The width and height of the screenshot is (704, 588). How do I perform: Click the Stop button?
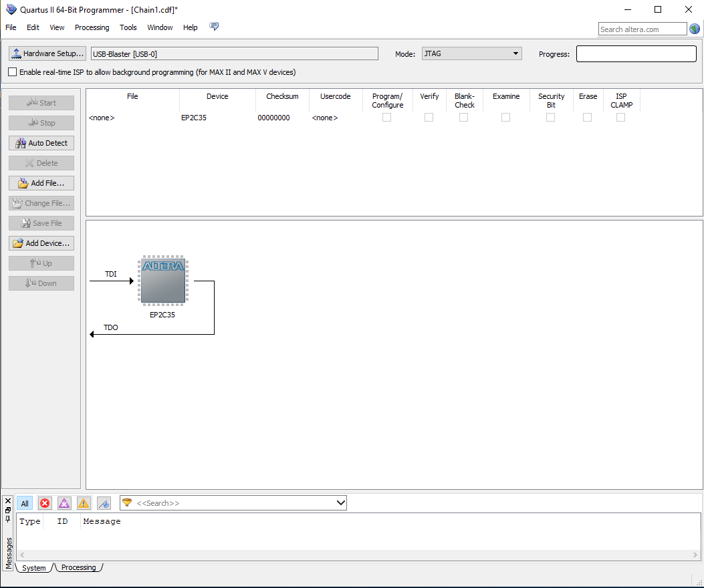coord(41,123)
